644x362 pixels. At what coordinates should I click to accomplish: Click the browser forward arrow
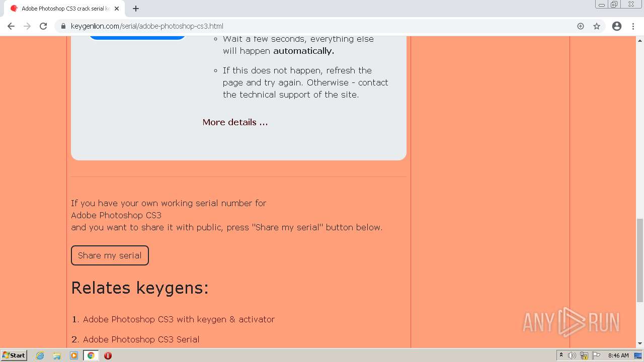click(x=27, y=26)
